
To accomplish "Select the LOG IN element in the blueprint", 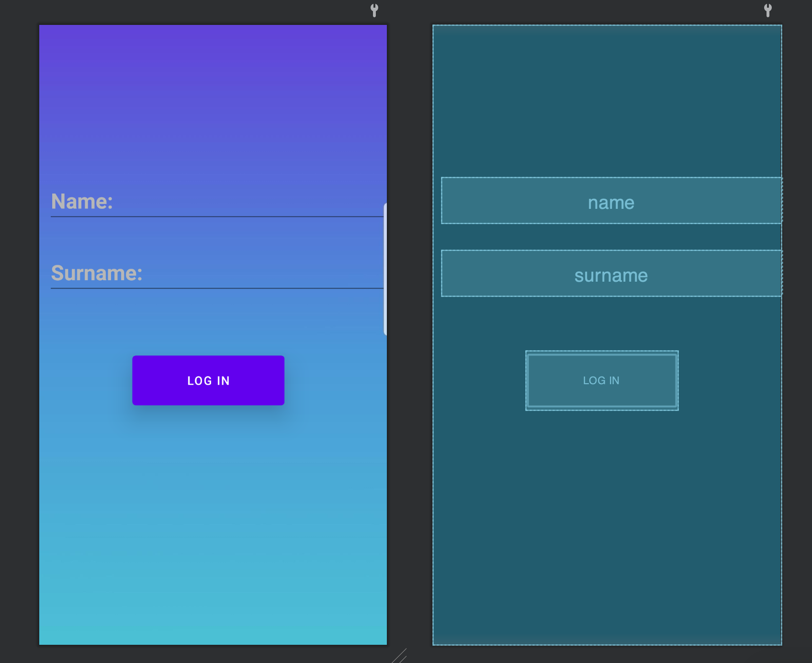I will pyautogui.click(x=602, y=380).
